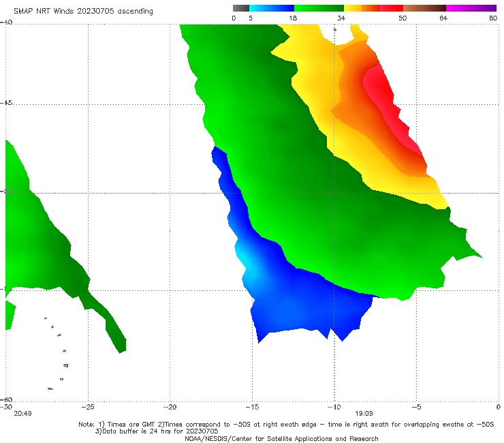
Task: Click the longitude axis label -15
Action: [252, 407]
